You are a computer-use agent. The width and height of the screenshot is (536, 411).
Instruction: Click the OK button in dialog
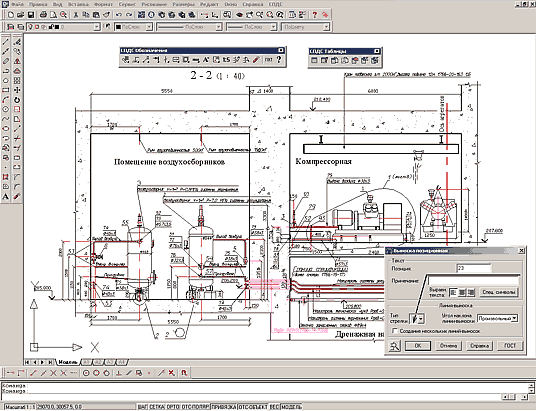[x=418, y=346]
